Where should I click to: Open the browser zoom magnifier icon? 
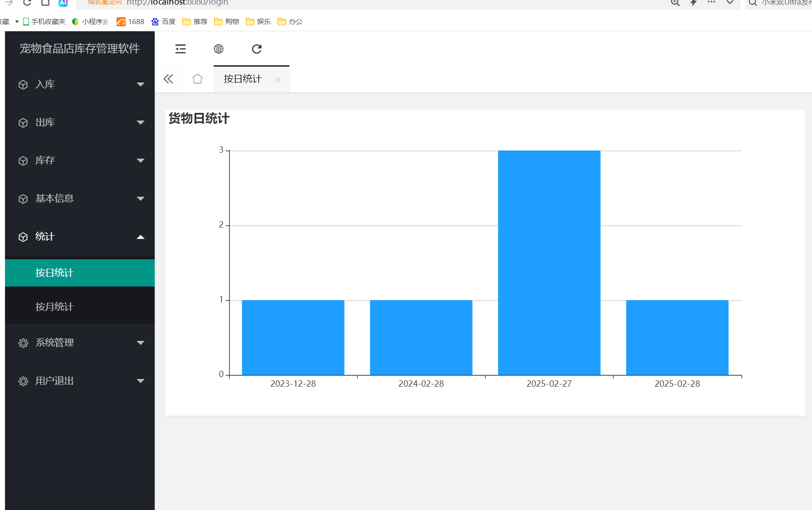tap(675, 3)
